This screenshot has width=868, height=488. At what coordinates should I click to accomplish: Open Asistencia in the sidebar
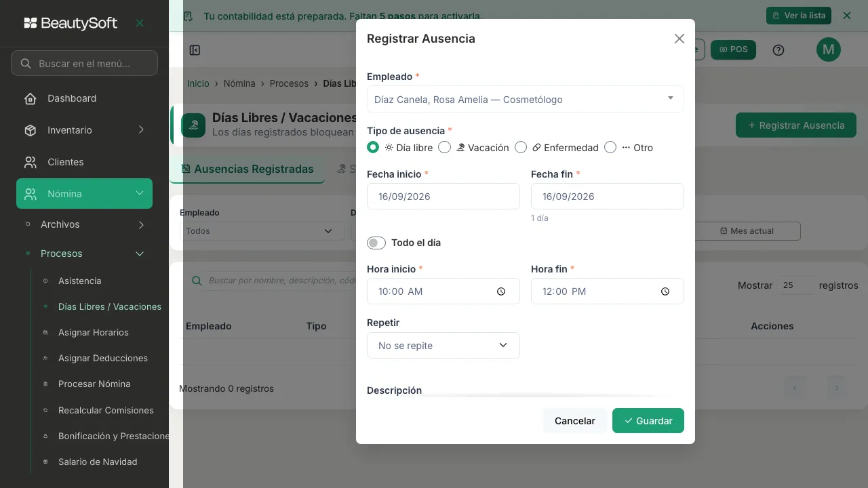[80, 281]
